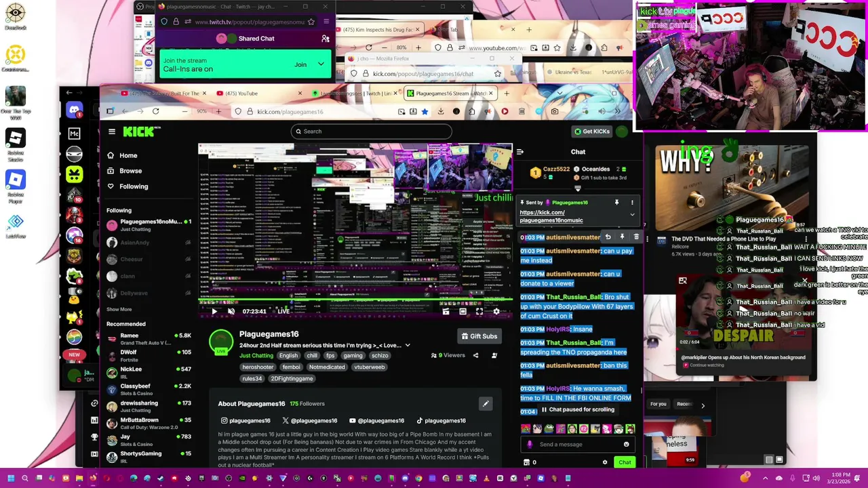This screenshot has height=488, width=868.
Task: Switch to Plaguegames16 Stream browser tab
Action: click(x=451, y=94)
